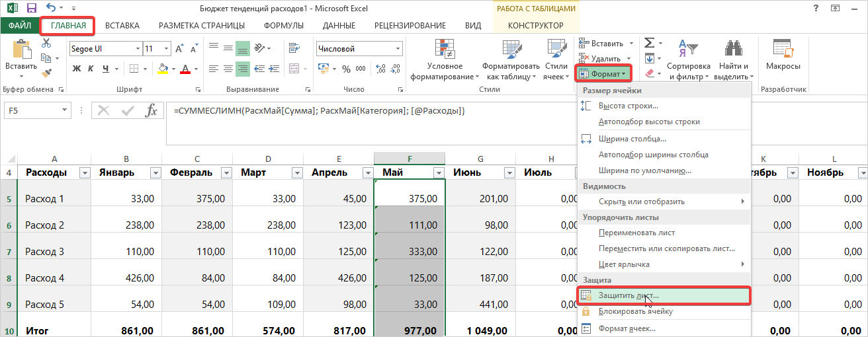868x337 pixels.
Task: Click the Format Painter brush icon
Action: tap(46, 73)
